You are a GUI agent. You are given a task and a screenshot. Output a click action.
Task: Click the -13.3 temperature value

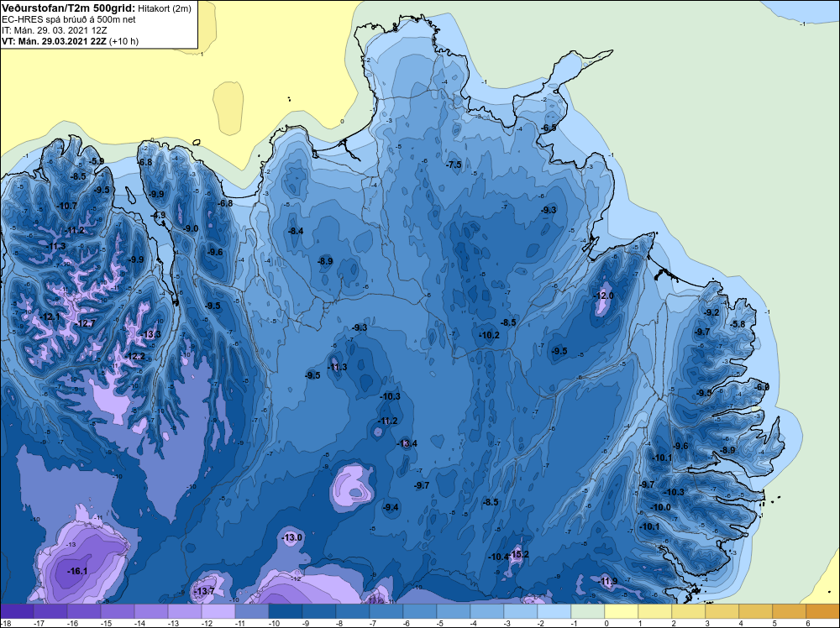[150, 334]
